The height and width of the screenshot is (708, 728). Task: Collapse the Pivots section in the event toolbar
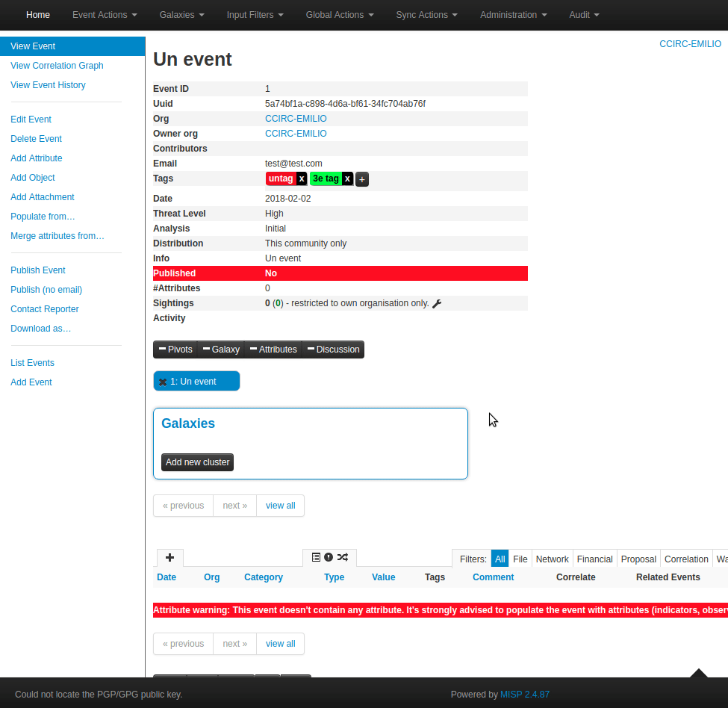pyautogui.click(x=175, y=349)
